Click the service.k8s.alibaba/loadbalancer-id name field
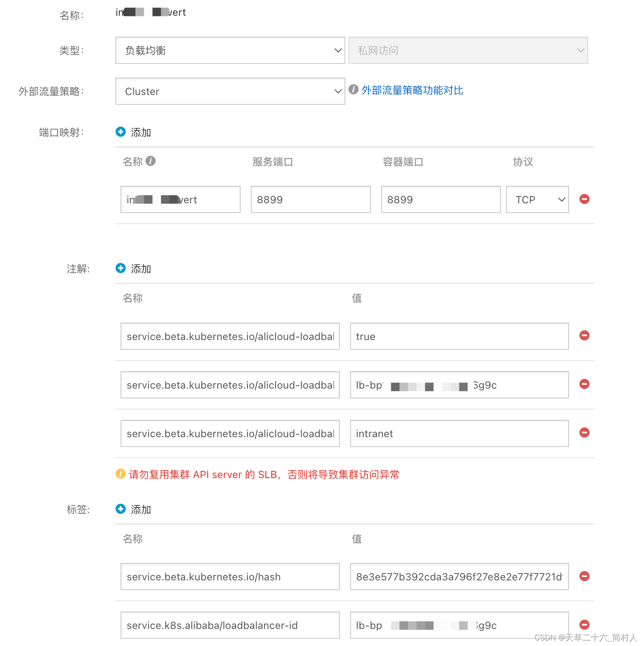644x646 pixels. [x=230, y=625]
